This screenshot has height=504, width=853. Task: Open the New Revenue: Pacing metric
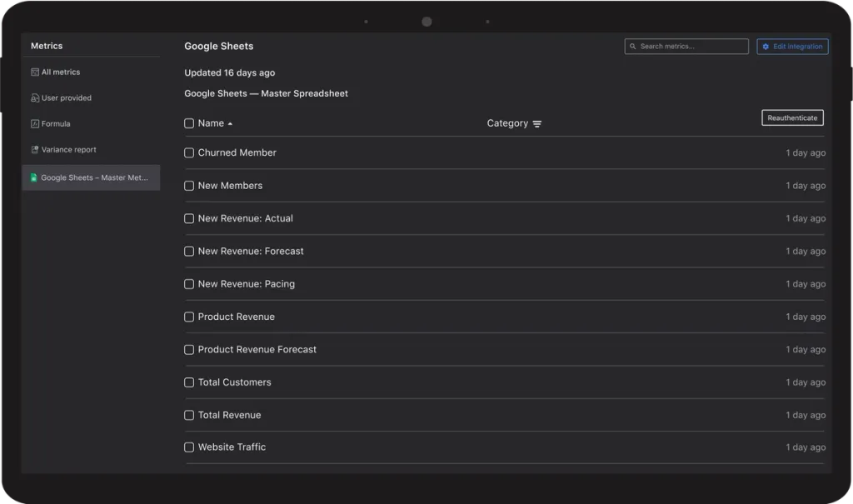point(246,284)
